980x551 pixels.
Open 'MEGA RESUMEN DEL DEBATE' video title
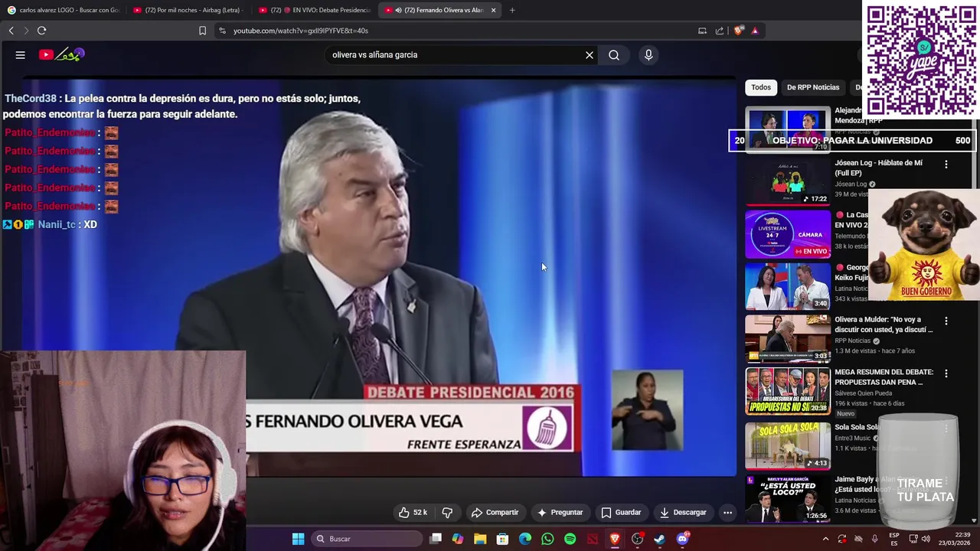884,377
